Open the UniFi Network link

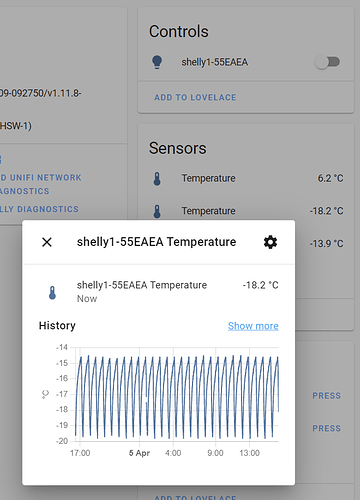[41, 177]
